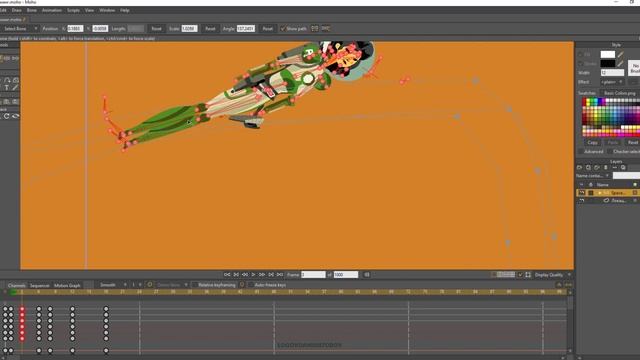Select the Rotate Workspace tool
Image resolution: width=640 pixels, height=360 pixels.
coord(7,116)
